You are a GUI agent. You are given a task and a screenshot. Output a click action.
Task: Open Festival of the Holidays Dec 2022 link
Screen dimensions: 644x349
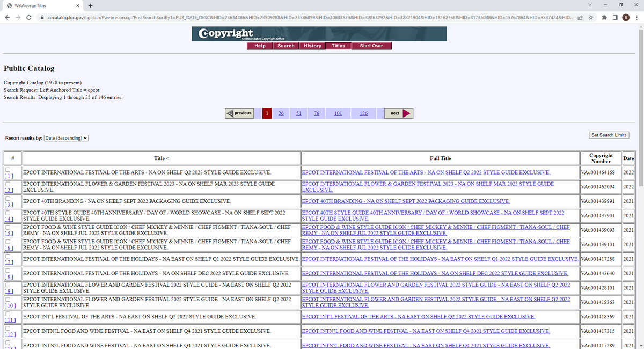[x=435, y=273]
